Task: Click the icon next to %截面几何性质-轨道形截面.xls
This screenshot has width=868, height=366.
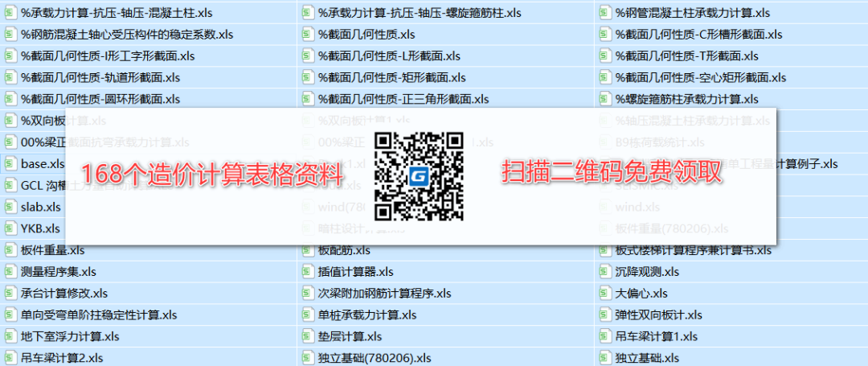Action: point(10,77)
